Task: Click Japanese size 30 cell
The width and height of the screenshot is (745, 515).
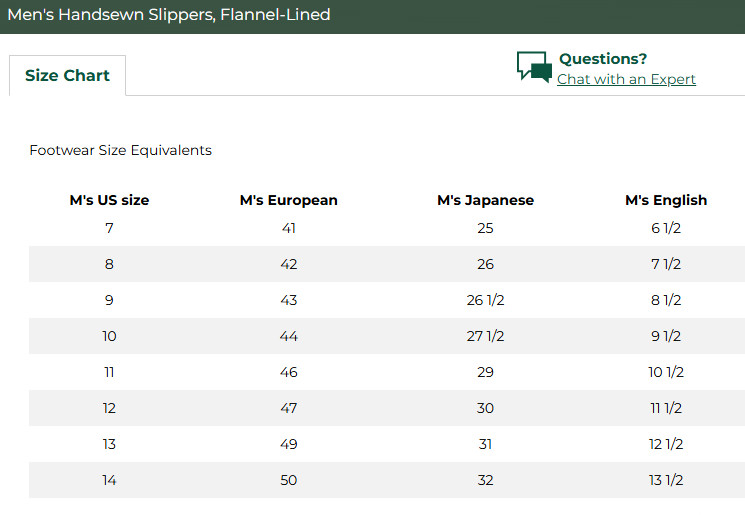Action: coord(485,408)
